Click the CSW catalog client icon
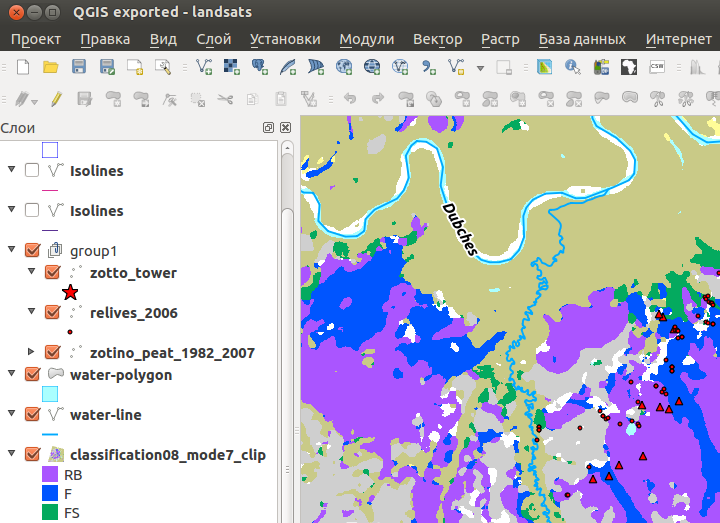720x523 pixels. click(657, 67)
